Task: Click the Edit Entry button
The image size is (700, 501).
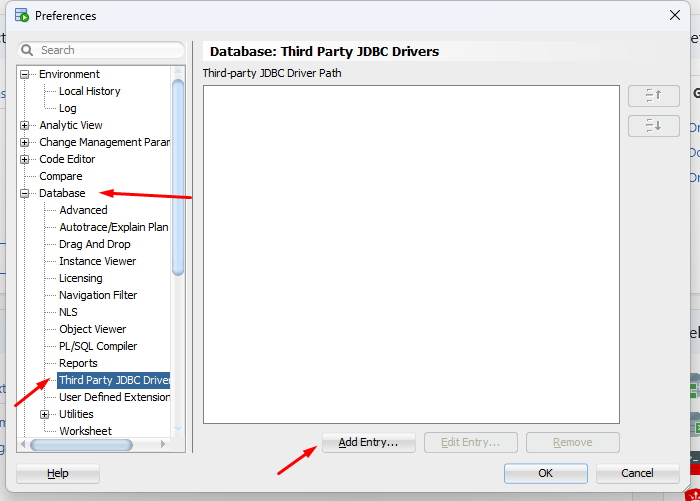Action: [x=471, y=443]
